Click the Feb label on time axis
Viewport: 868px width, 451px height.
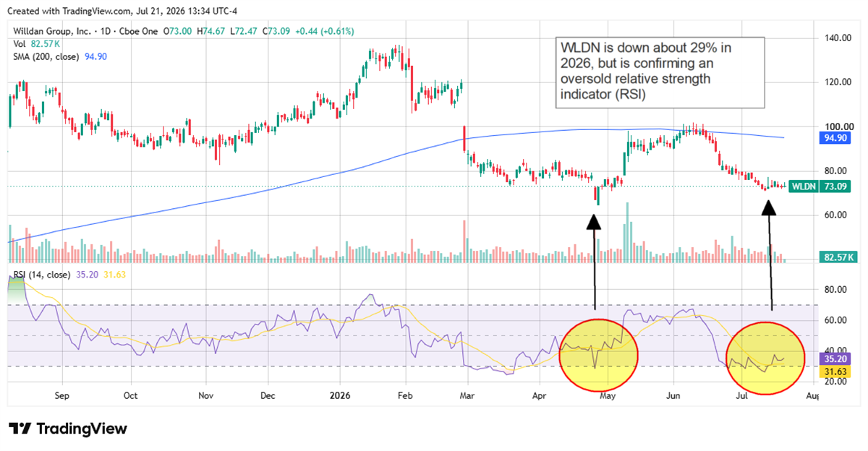[406, 396]
